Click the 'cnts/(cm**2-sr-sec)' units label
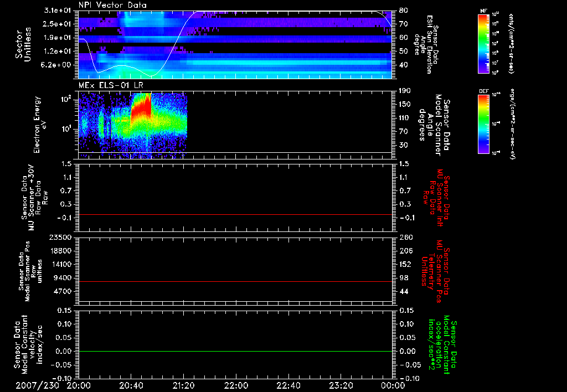This screenshot has height=392, width=567. click(511, 43)
